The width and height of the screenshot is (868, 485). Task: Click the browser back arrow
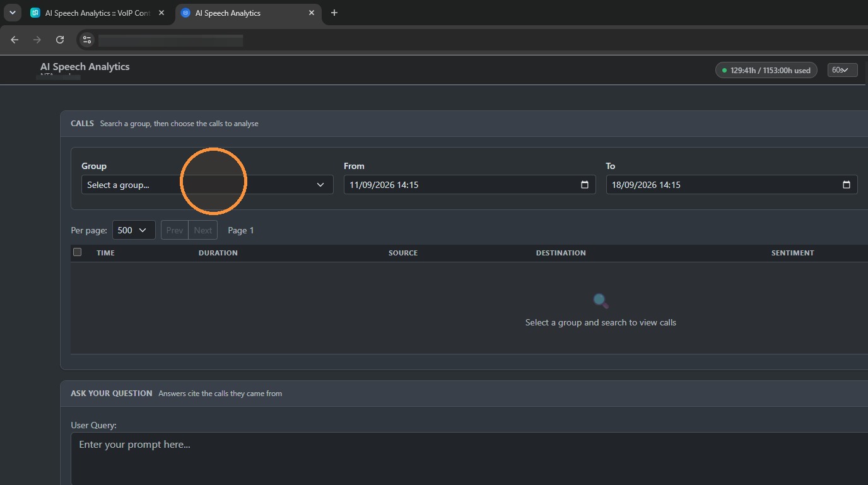pyautogui.click(x=15, y=40)
